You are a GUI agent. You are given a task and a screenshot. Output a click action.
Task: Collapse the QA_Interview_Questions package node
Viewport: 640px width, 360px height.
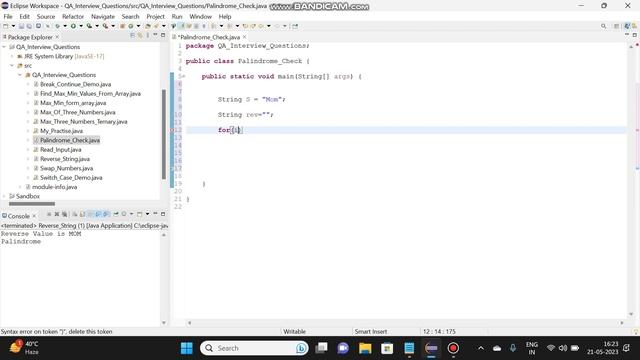click(20, 75)
